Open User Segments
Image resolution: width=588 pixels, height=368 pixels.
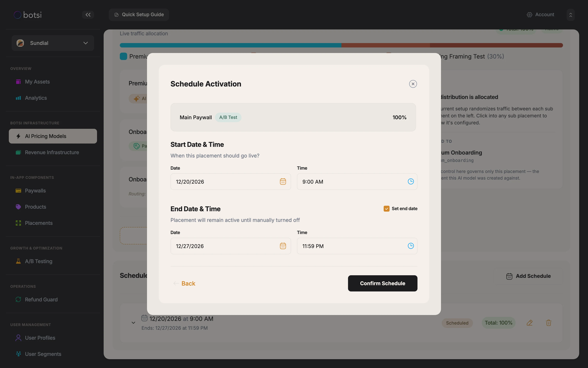[x=53, y=354]
